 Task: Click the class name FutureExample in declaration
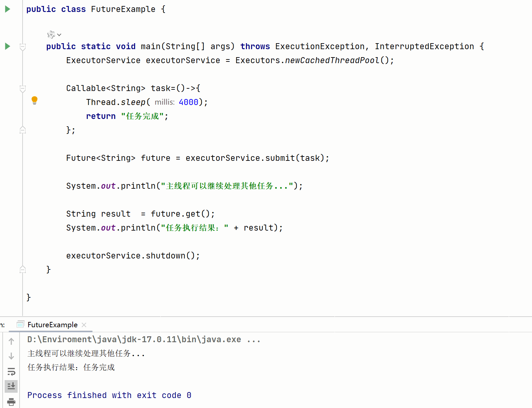[x=123, y=9]
